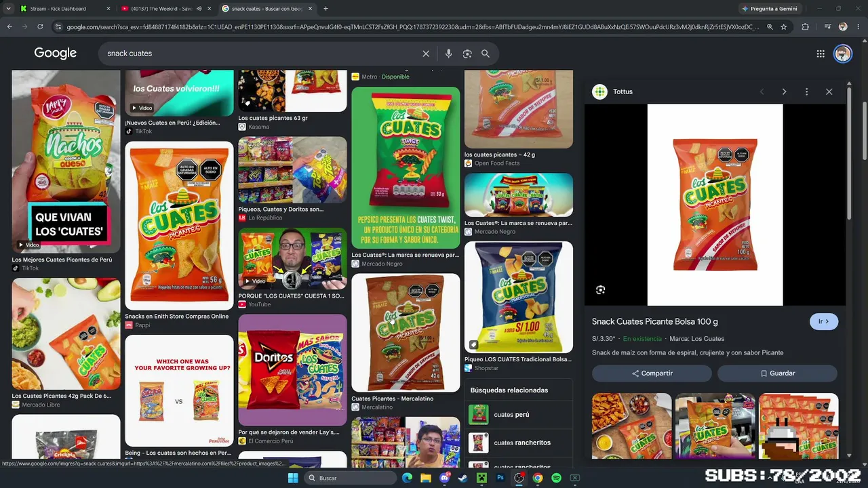Open Photoshop from taskbar
868x488 pixels.
[x=500, y=478]
